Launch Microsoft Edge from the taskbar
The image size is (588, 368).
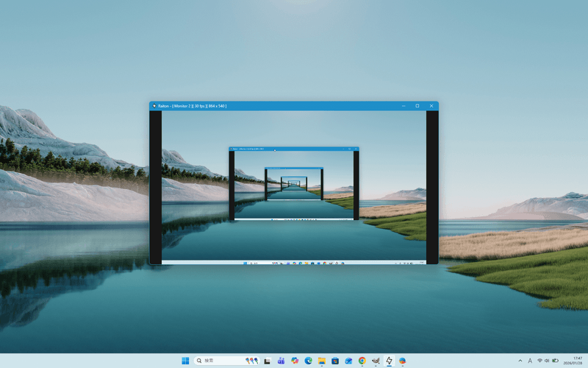(x=309, y=361)
